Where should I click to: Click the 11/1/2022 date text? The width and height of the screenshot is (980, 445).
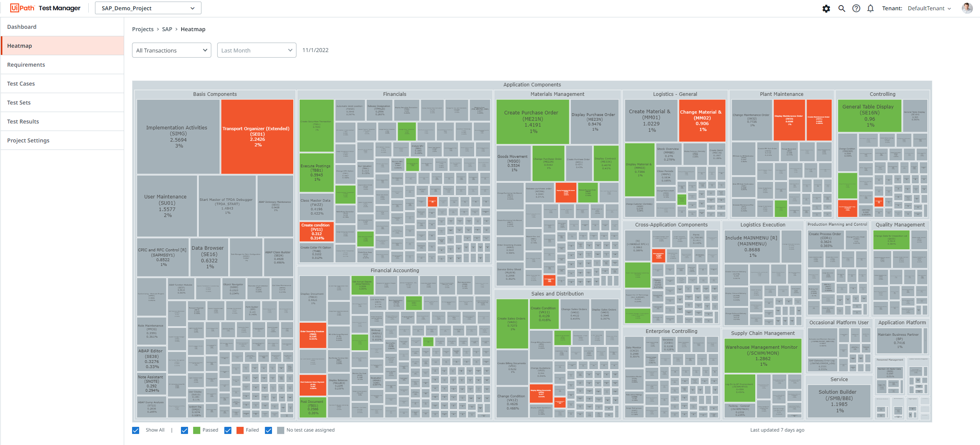(x=315, y=50)
